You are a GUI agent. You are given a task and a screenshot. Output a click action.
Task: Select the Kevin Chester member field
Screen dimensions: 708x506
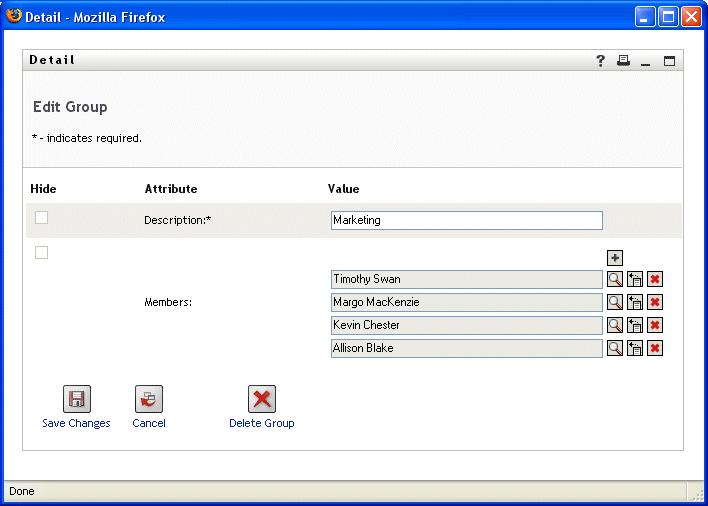click(467, 325)
